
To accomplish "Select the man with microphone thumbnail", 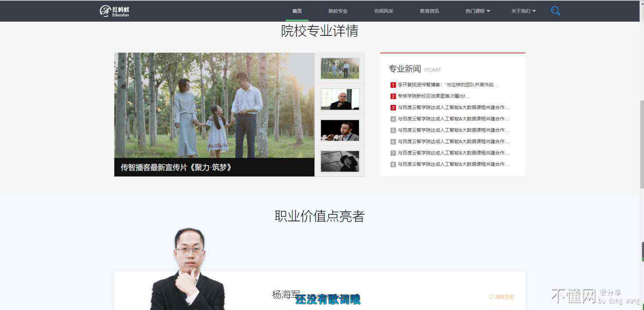I will pos(340,130).
